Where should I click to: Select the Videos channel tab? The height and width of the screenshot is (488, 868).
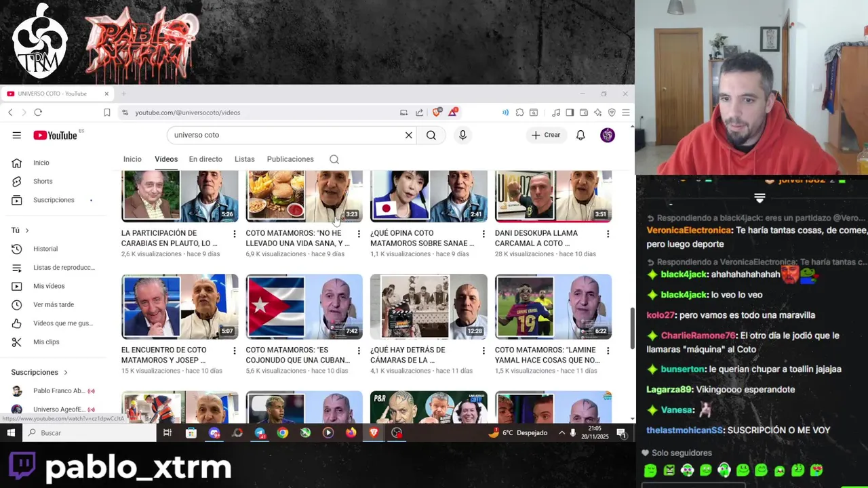click(166, 159)
